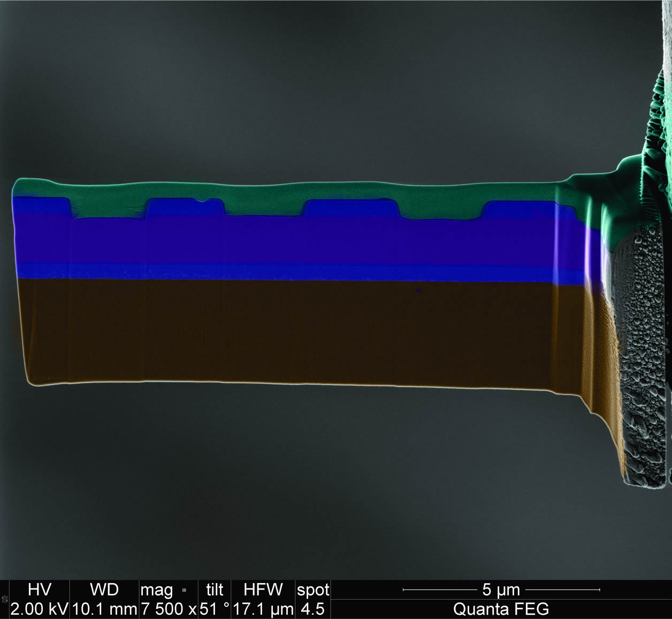The width and height of the screenshot is (672, 619).
Task: Select the WD 10.1 mm readout
Action: [104, 608]
